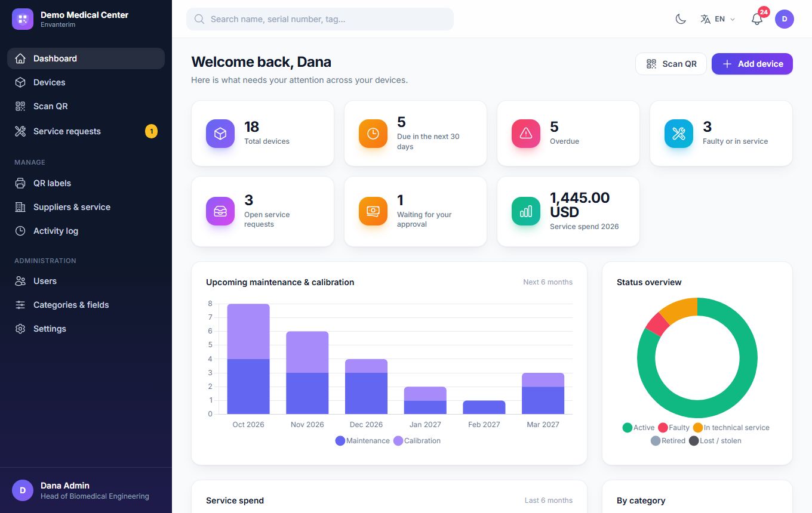Toggle Maintenance series in chart legend
This screenshot has width=812, height=513.
coord(362,441)
